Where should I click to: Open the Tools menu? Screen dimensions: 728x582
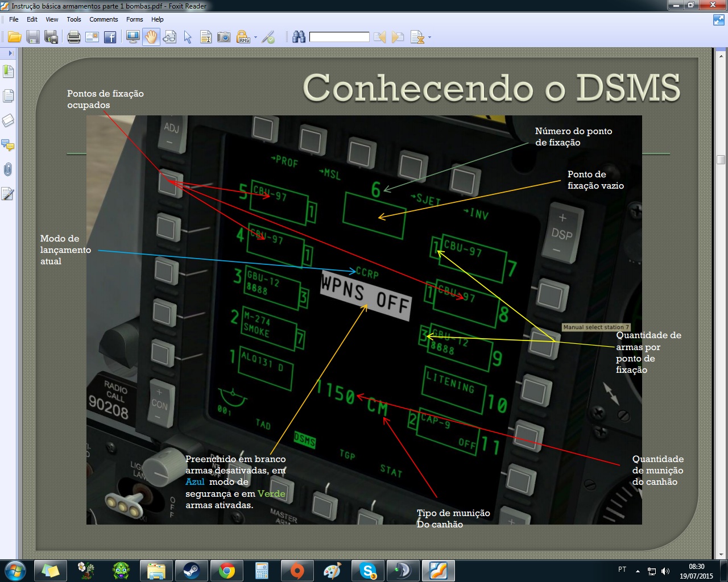(74, 19)
